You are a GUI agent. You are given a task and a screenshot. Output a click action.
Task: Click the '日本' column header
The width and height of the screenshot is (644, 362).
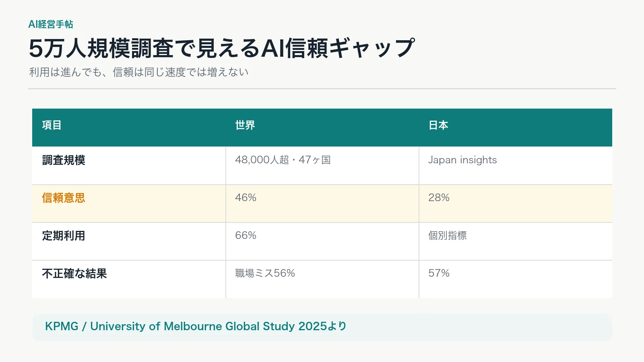click(x=438, y=125)
